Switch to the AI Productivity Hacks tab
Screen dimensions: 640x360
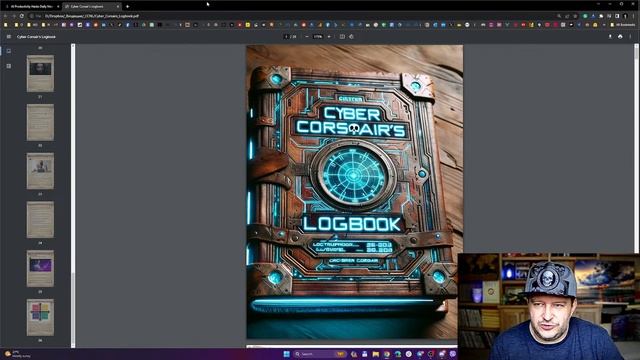31,7
